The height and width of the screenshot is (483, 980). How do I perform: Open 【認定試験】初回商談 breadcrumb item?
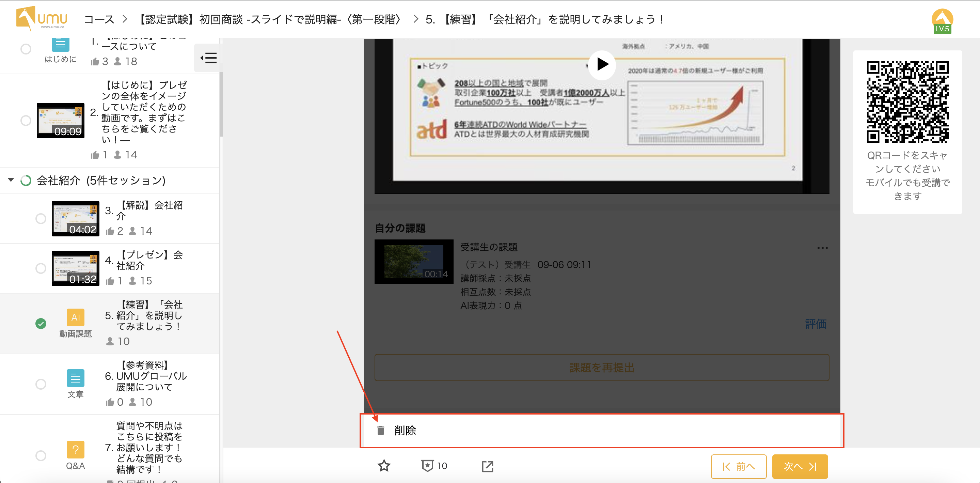coord(269,19)
